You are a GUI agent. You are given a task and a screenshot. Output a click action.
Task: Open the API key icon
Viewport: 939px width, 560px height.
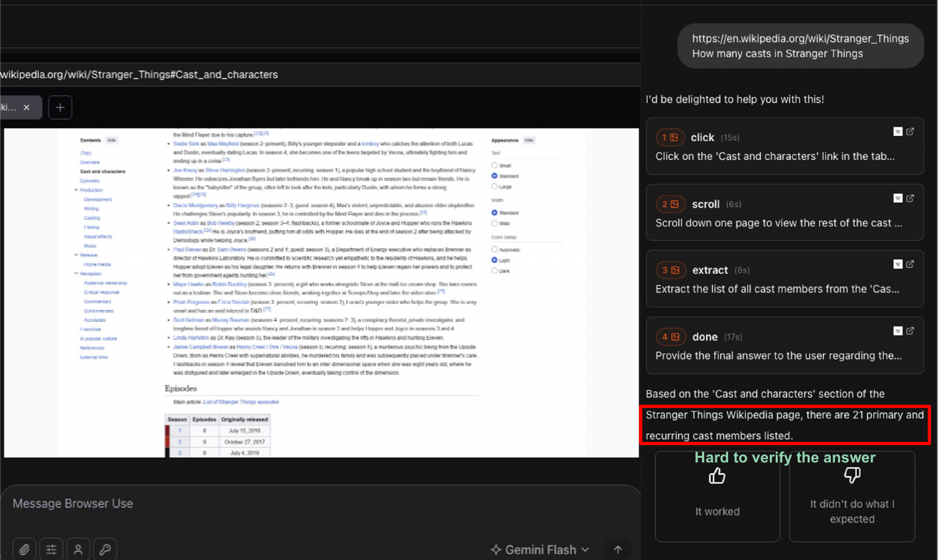(105, 549)
